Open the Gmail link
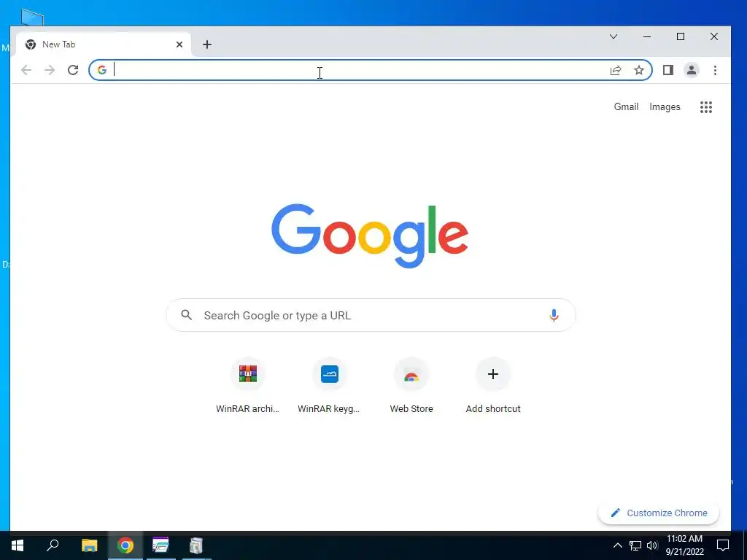 [x=626, y=106]
